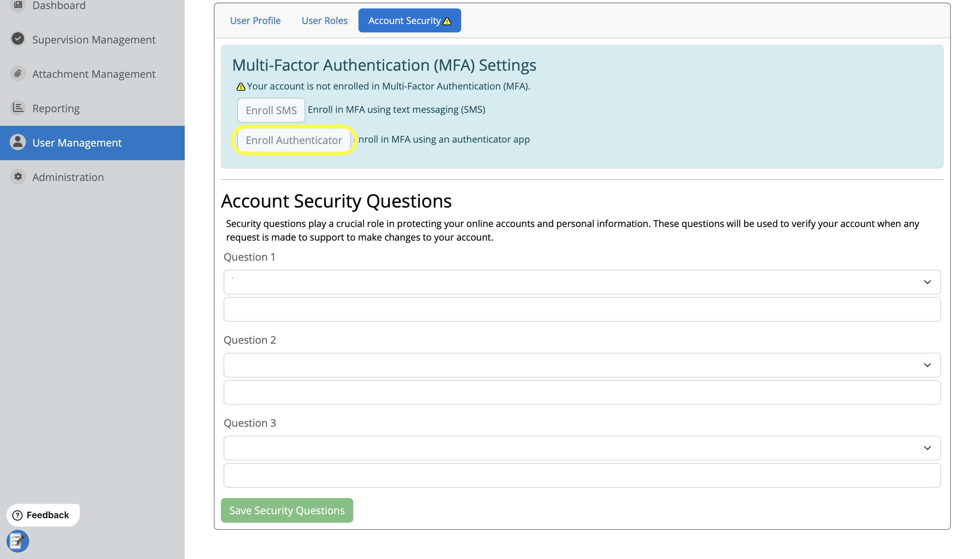Open the Question 2 selection dropdown
The image size is (980, 559).
tap(582, 365)
